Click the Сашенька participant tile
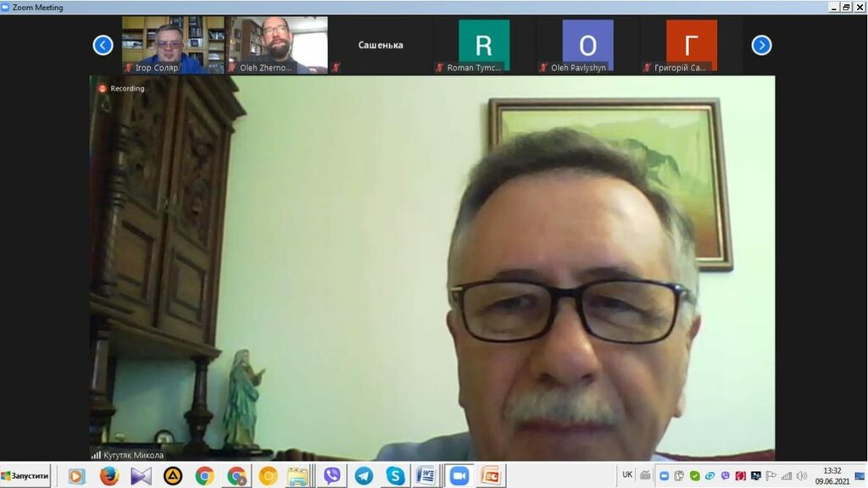 (x=381, y=45)
